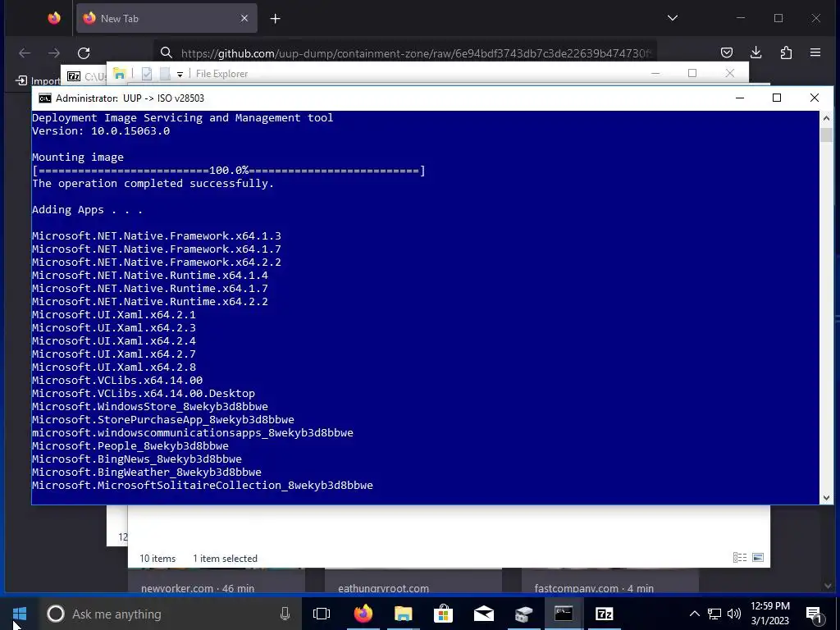Click the Firefox forward navigation arrow
The image size is (840, 630).
click(54, 53)
